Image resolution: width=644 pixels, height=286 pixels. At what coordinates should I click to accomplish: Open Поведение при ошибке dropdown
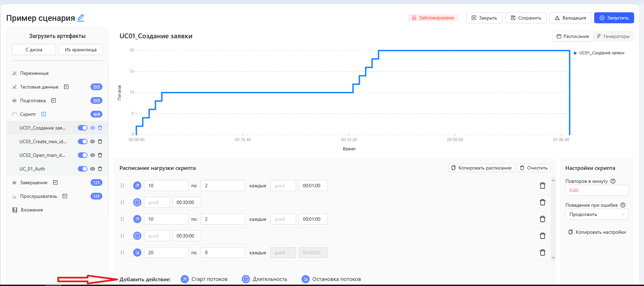597,214
